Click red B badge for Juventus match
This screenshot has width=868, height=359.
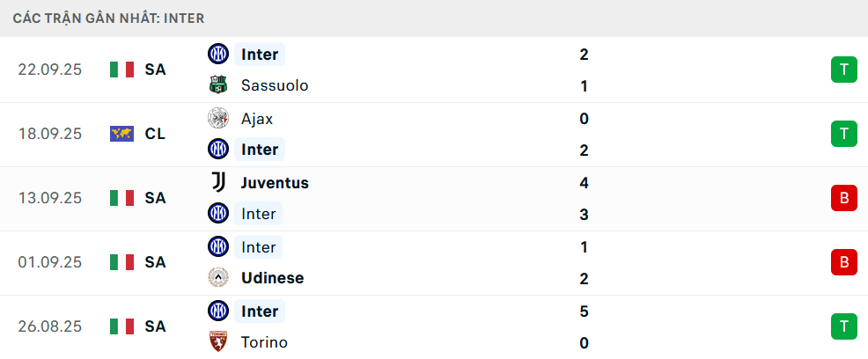tap(843, 198)
